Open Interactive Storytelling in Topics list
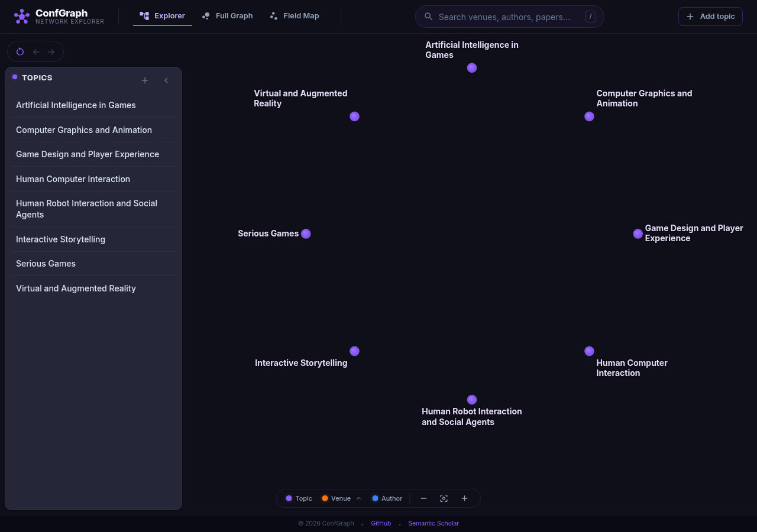 pos(93,239)
